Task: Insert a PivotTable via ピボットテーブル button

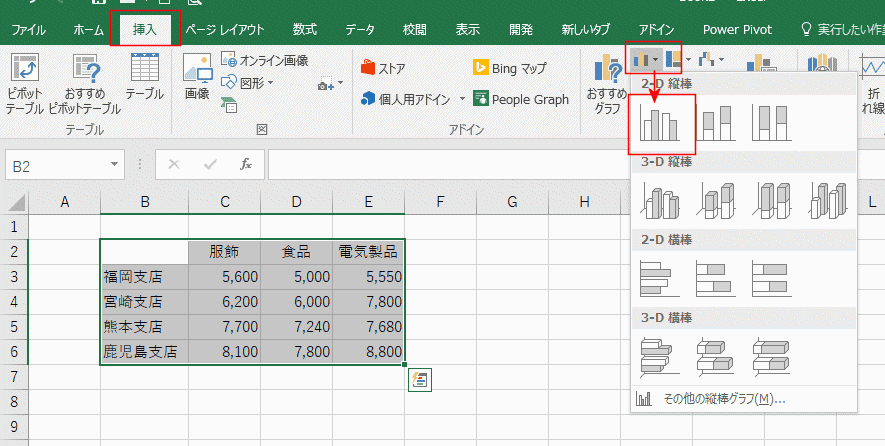Action: [x=24, y=84]
